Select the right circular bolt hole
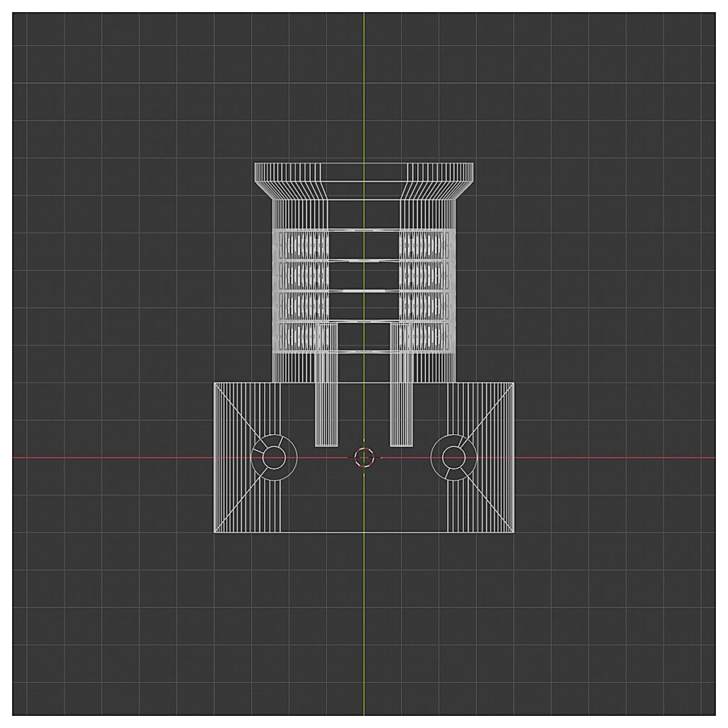This screenshot has height=728, width=728. coord(454,457)
